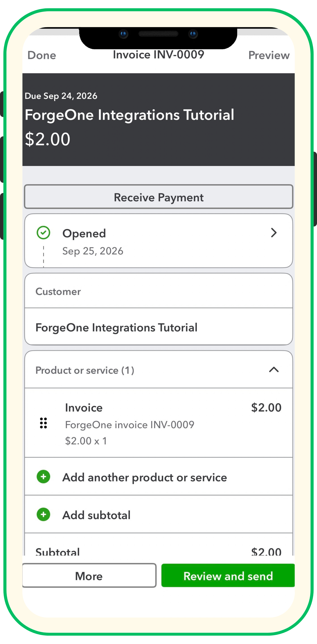
Task: Tap the $2.00 x 1 quantity text
Action: 86,441
